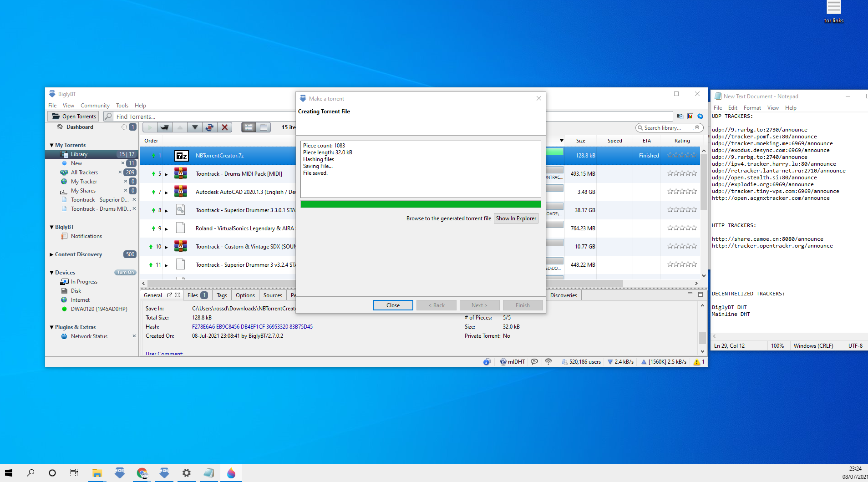
Task: Click the Find Torrents search field
Action: tap(205, 117)
